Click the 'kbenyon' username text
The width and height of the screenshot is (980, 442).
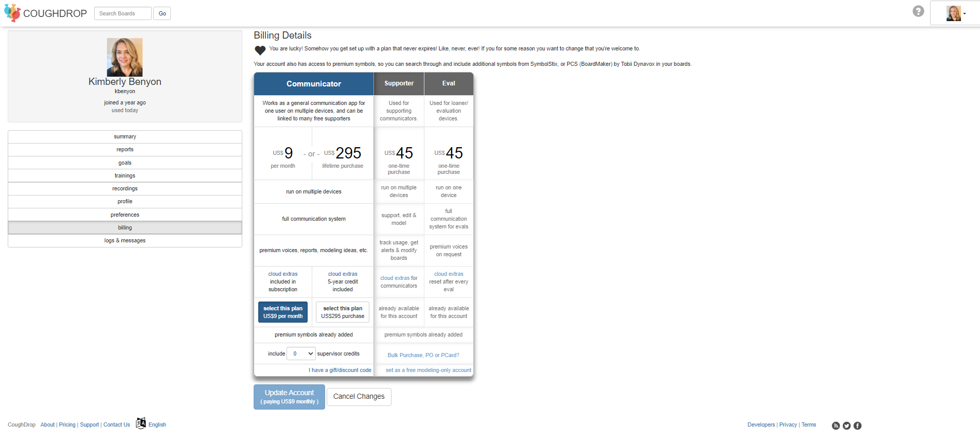coord(125,92)
